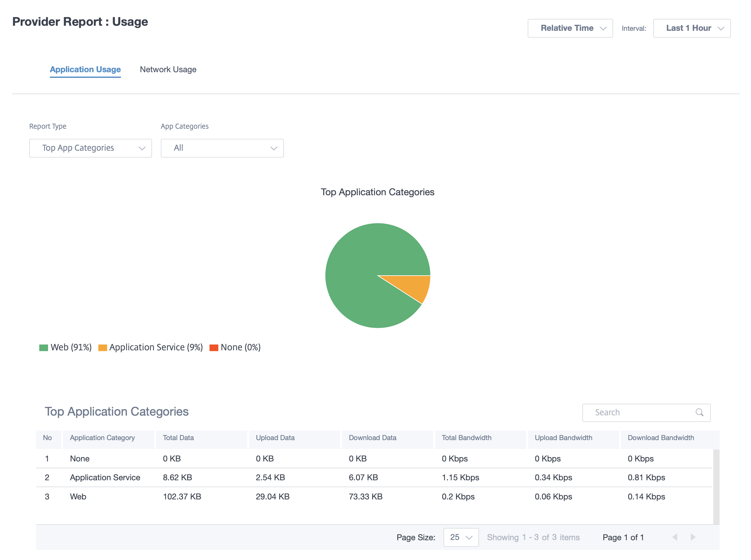Viewport: 751px width, 560px height.
Task: Select the Application Usage tab
Action: click(x=85, y=69)
